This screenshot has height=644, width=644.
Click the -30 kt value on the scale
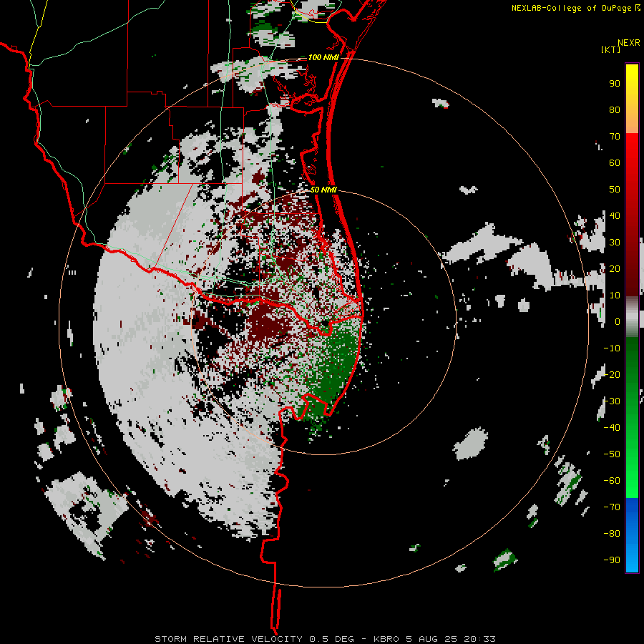pyautogui.click(x=612, y=401)
